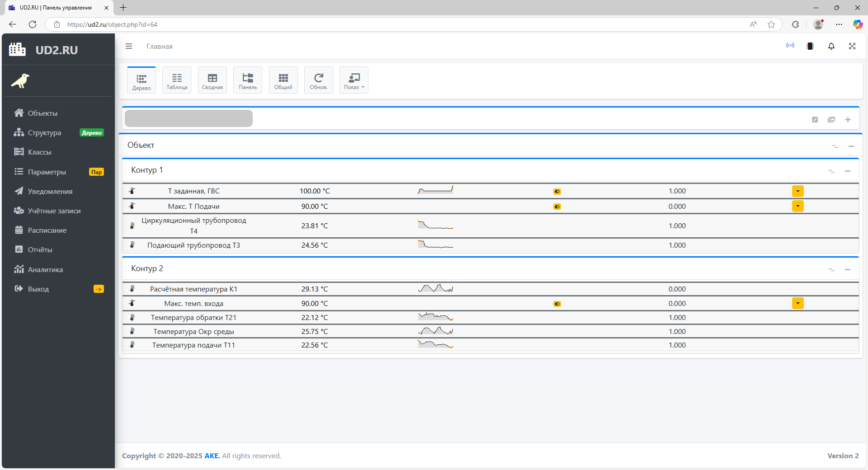The width and height of the screenshot is (868, 470).
Task: Toggle the switch for Макс. темп. входа
Action: [x=557, y=304]
